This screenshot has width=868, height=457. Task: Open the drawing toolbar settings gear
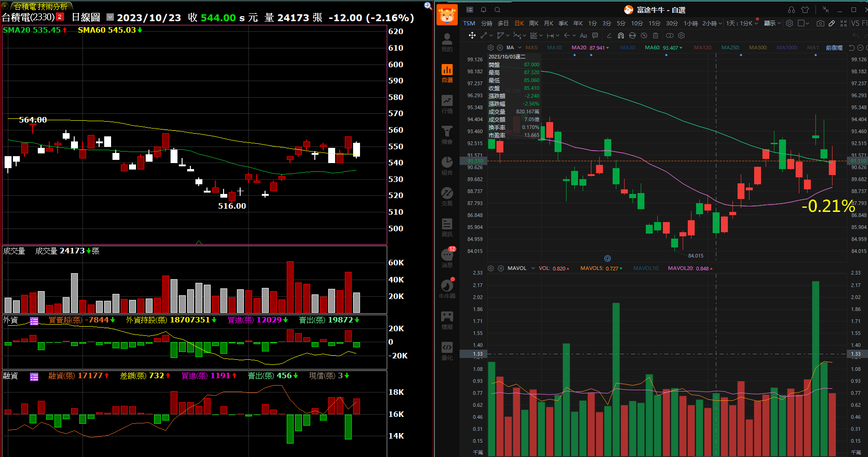click(681, 35)
